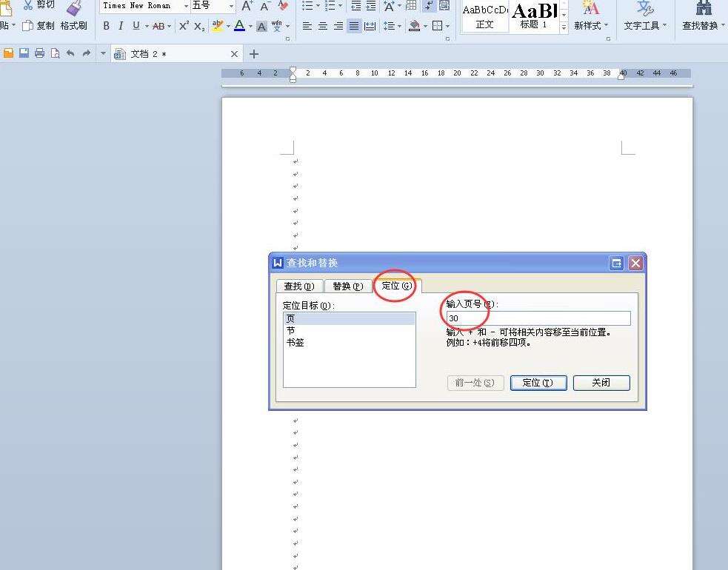Click the page number input field
This screenshot has height=570, width=728.
click(x=537, y=318)
